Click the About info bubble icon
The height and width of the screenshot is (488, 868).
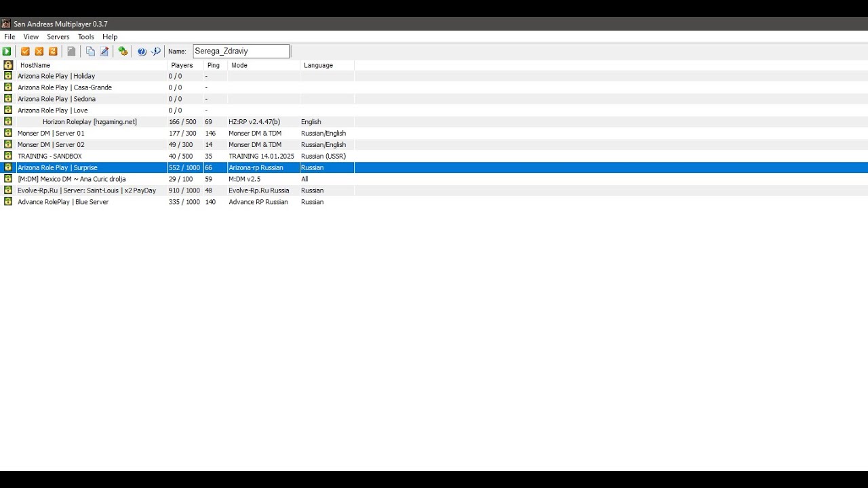[156, 52]
